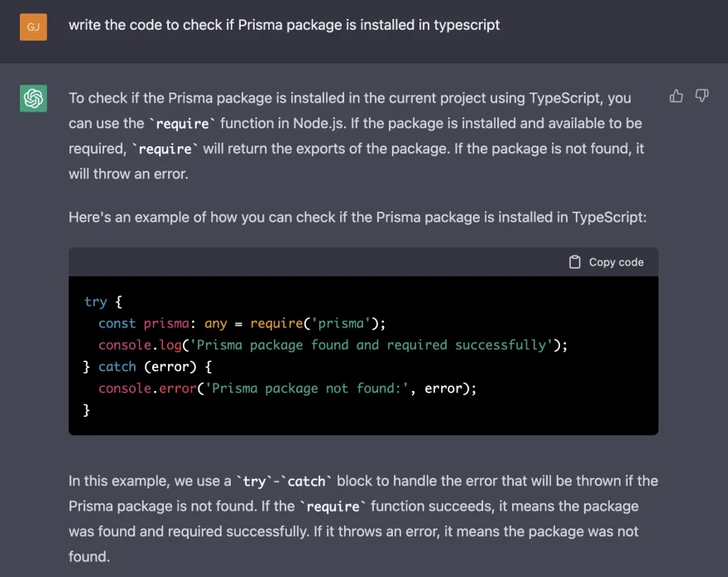Click the any type annotation in code
This screenshot has width=728, height=577.
(215, 323)
